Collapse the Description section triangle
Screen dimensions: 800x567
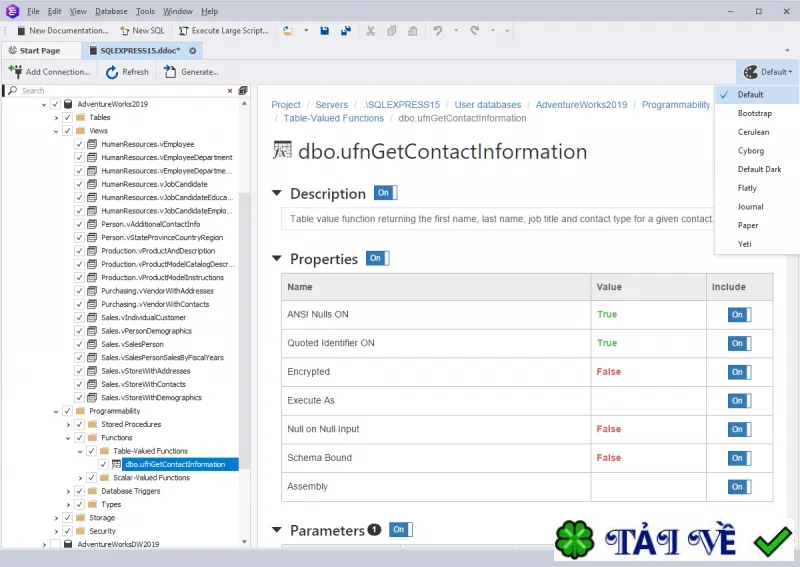pos(277,193)
